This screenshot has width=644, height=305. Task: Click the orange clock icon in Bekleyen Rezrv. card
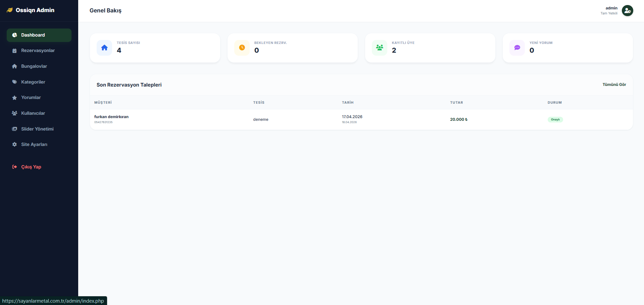coord(242,48)
